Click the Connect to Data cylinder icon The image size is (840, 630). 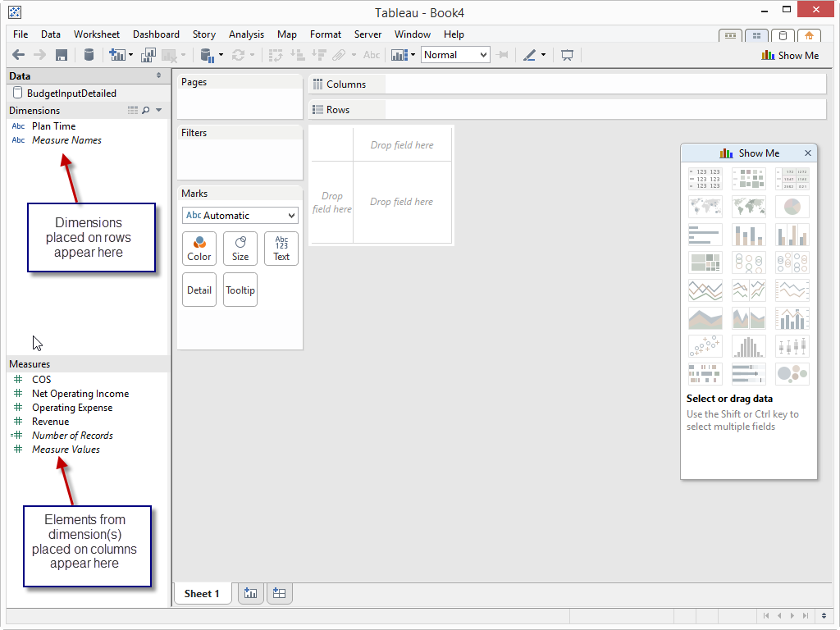[89, 55]
